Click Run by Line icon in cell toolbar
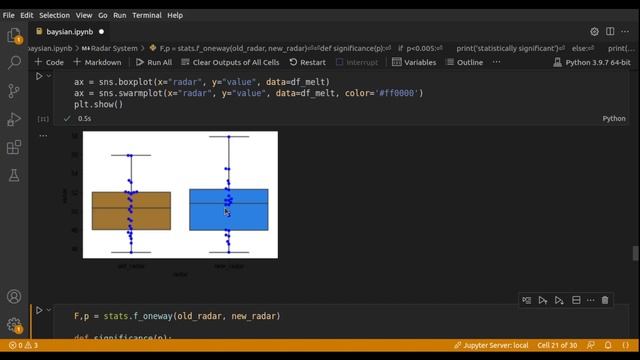The image size is (640, 360). [x=527, y=300]
